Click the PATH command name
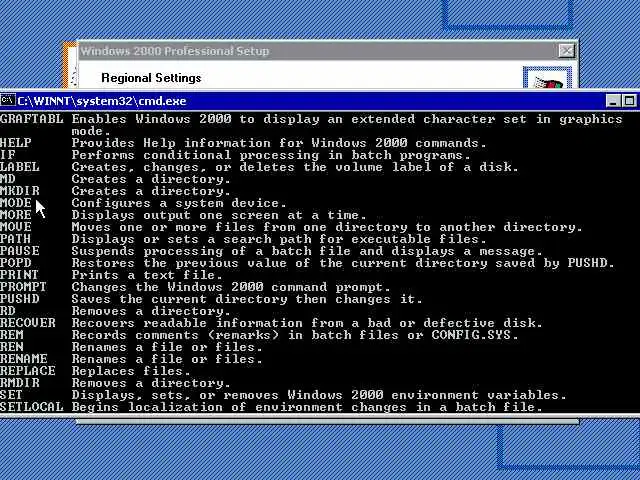 16,239
